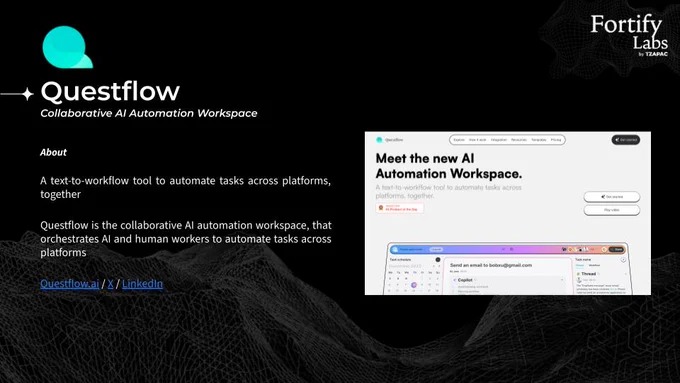680x383 pixels.
Task: Click the Play video button
Action: pyautogui.click(x=611, y=210)
